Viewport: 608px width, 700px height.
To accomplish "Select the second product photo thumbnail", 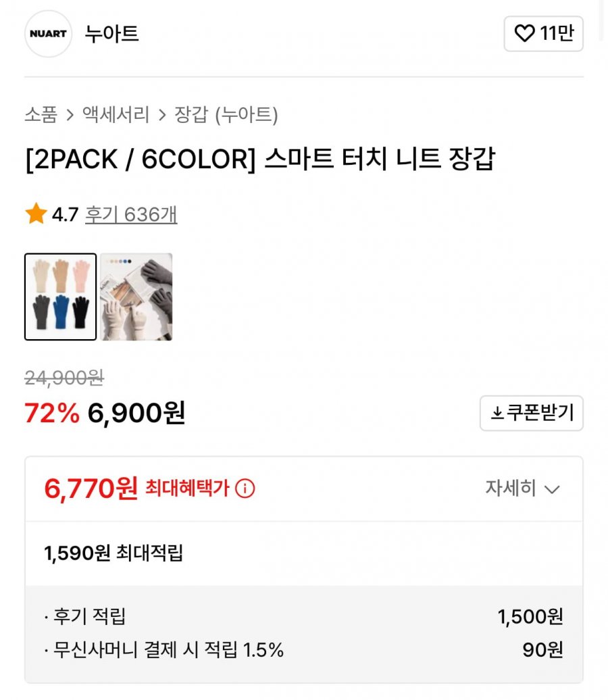I will pyautogui.click(x=136, y=297).
